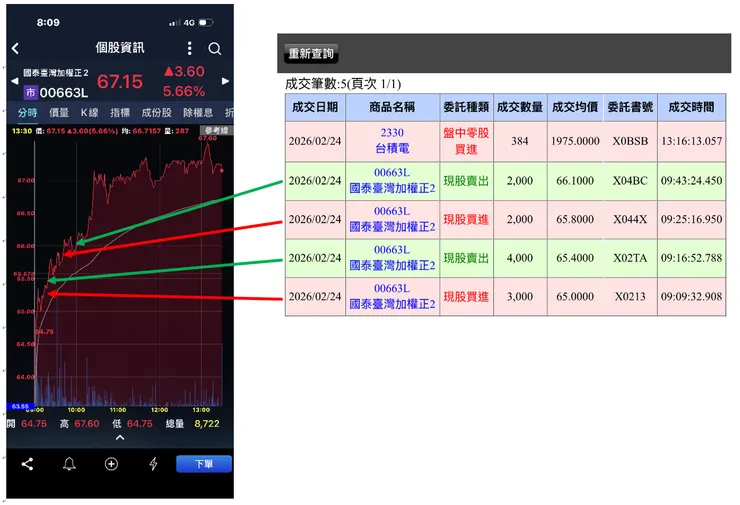This screenshot has width=740, height=505.
Task: Switch to the K線 tab
Action: coord(90,112)
